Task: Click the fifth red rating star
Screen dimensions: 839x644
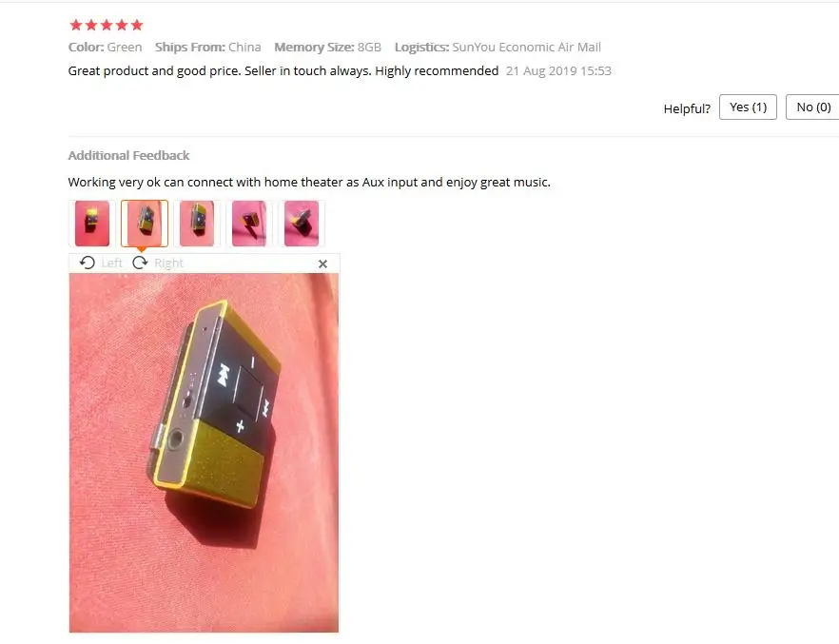Action: coord(137,25)
